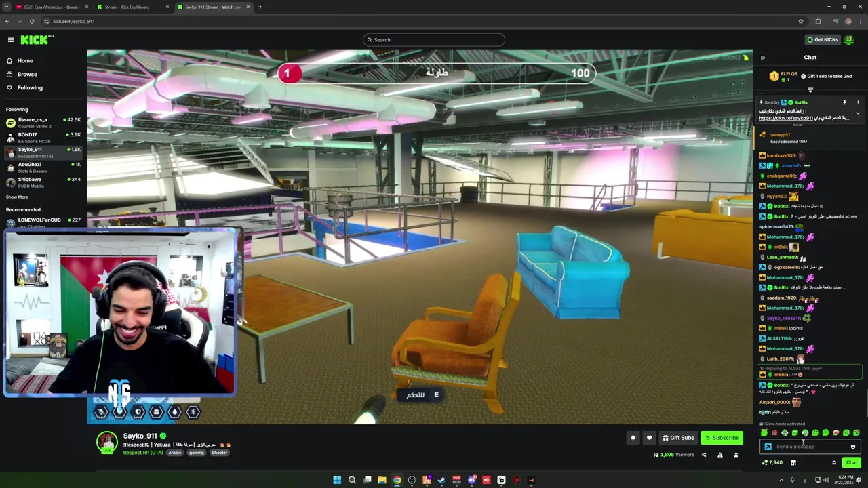Open Shiqbawe channel in sidebar

pos(43,182)
